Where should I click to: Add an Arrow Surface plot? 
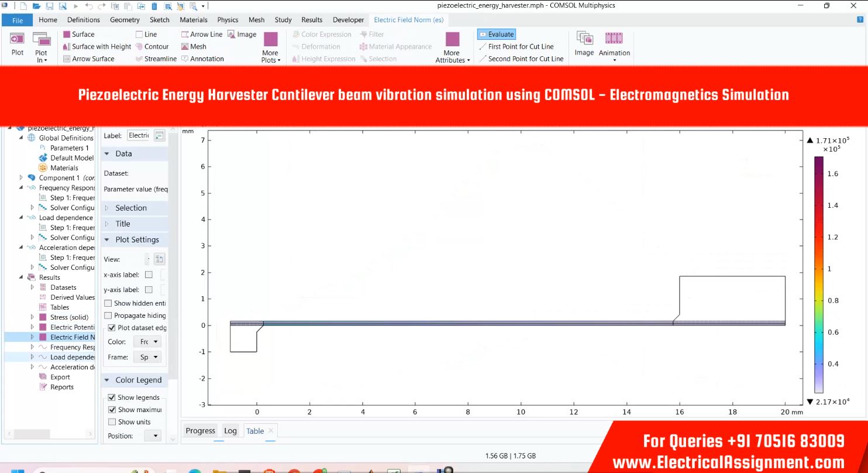(x=67, y=59)
